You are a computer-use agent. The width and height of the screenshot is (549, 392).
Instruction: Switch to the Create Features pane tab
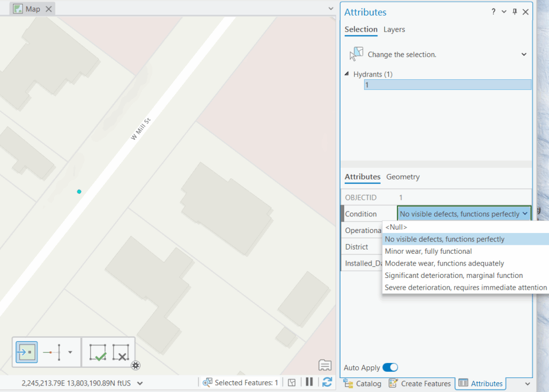(x=420, y=383)
